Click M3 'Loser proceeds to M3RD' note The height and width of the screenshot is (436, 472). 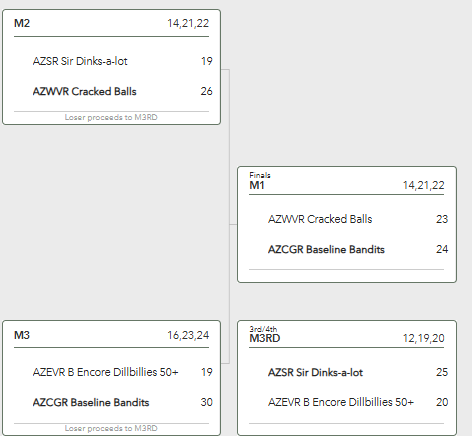[111, 428]
